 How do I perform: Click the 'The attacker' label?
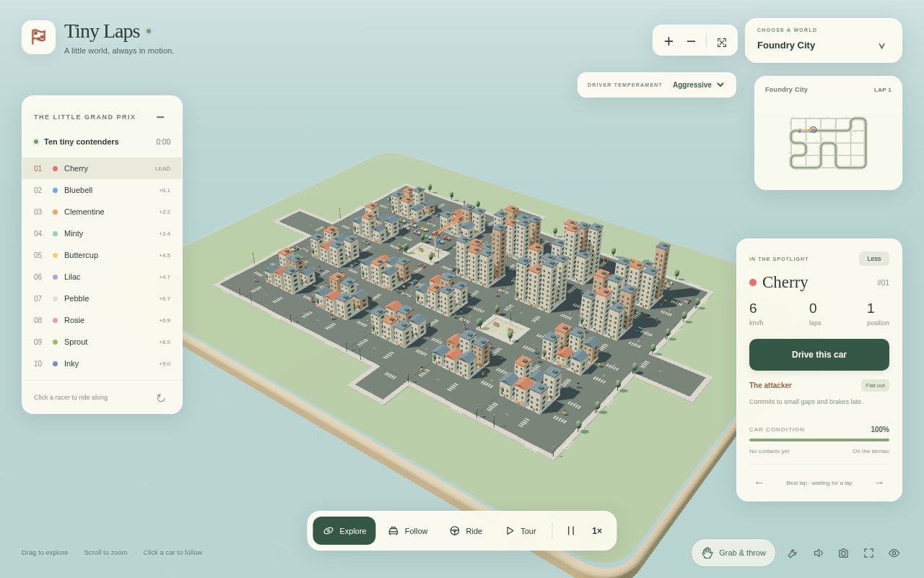pyautogui.click(x=770, y=385)
